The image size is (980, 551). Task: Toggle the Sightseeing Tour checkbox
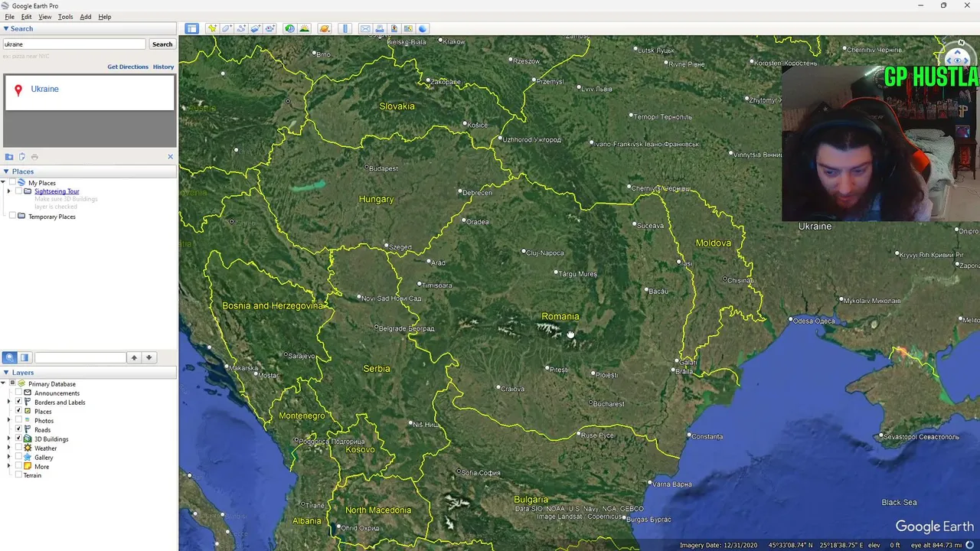(18, 191)
